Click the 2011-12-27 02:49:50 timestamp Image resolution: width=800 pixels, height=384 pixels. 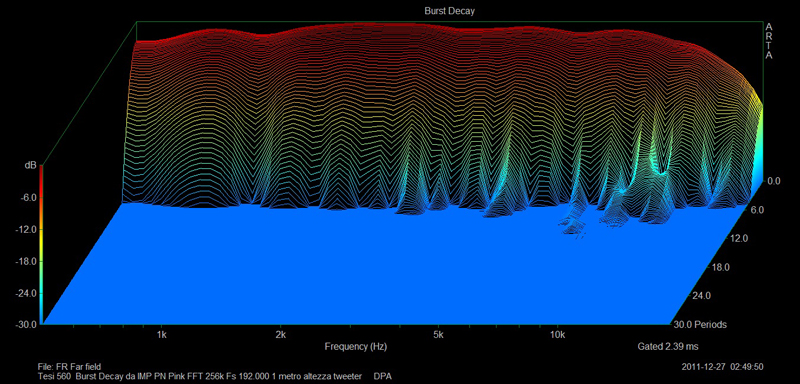pyautogui.click(x=722, y=366)
